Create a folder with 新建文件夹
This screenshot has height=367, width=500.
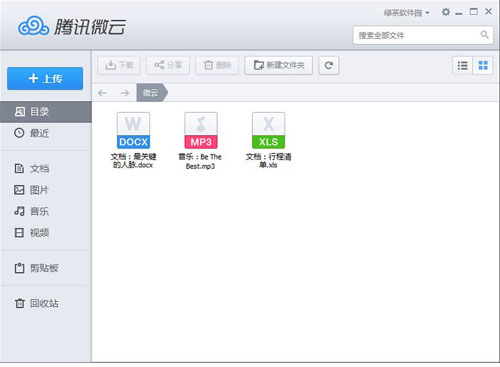coord(279,65)
